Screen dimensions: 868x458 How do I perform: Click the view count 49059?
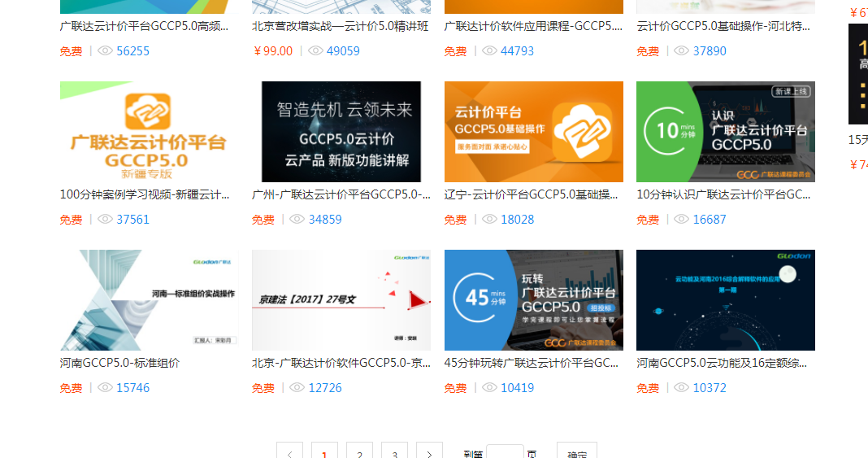click(x=343, y=51)
